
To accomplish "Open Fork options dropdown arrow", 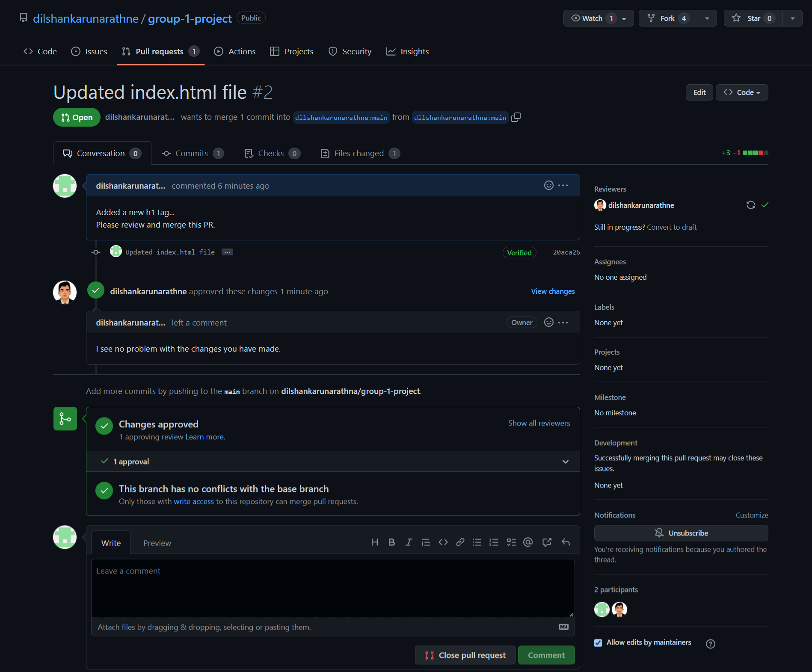I will (707, 18).
